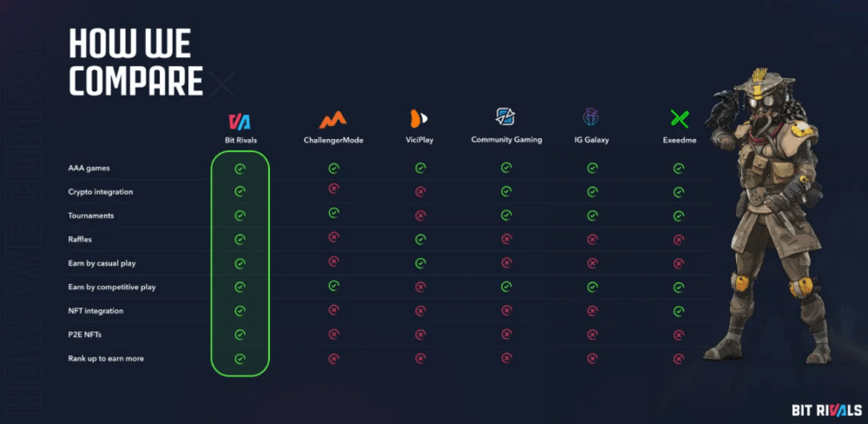Click the 'Community Gaming' column name
The width and height of the screenshot is (868, 424).
coord(507,140)
